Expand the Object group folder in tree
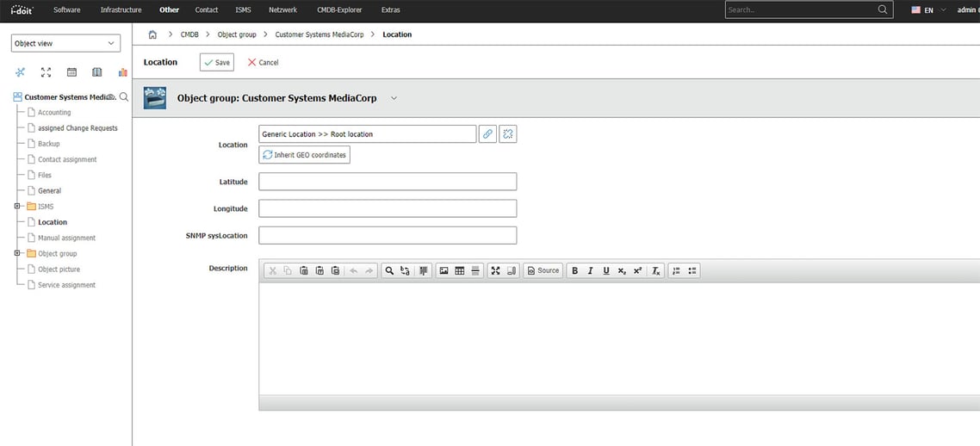The width and height of the screenshot is (980, 446). [17, 253]
